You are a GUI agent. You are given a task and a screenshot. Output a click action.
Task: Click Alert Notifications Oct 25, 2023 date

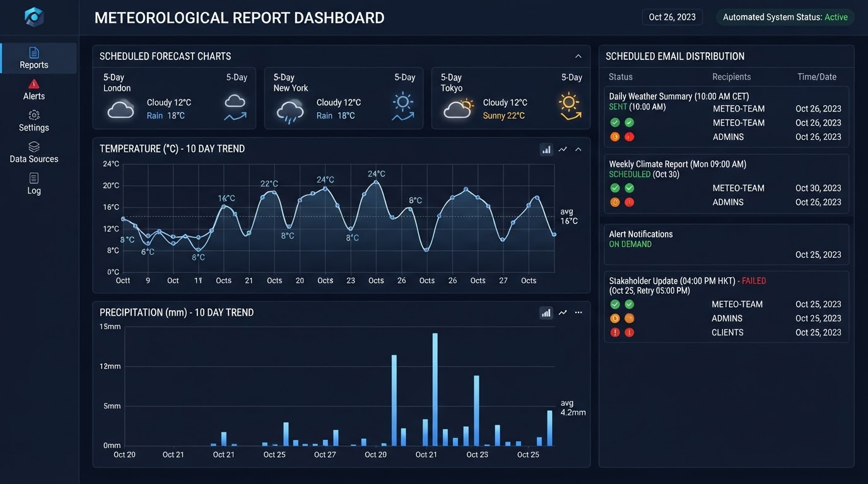click(x=818, y=255)
